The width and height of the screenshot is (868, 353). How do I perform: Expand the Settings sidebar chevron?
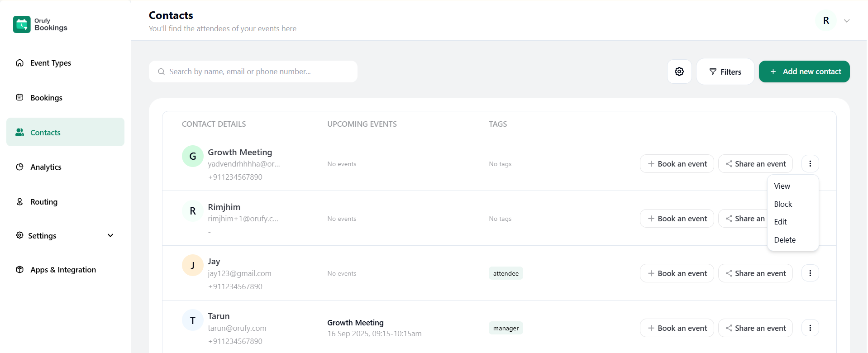[110, 236]
